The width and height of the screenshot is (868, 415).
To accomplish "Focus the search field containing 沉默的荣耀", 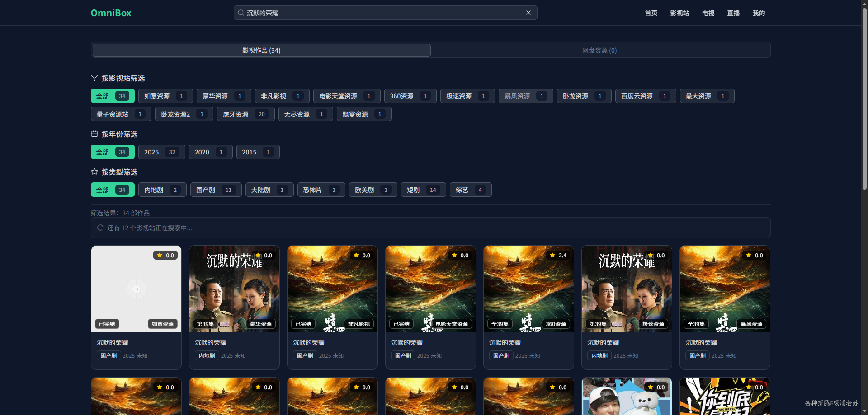I will [x=385, y=13].
